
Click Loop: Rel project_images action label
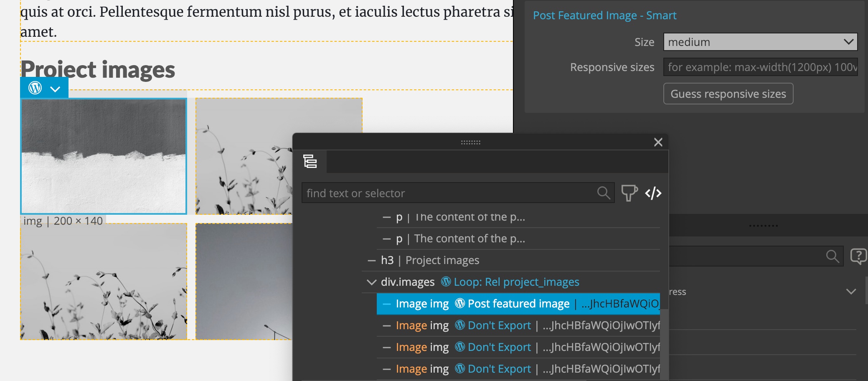(x=516, y=282)
